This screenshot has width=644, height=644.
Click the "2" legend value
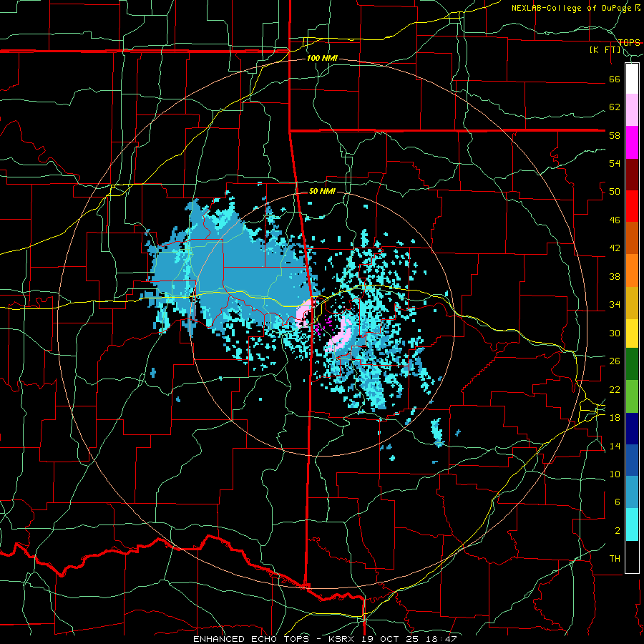(618, 531)
